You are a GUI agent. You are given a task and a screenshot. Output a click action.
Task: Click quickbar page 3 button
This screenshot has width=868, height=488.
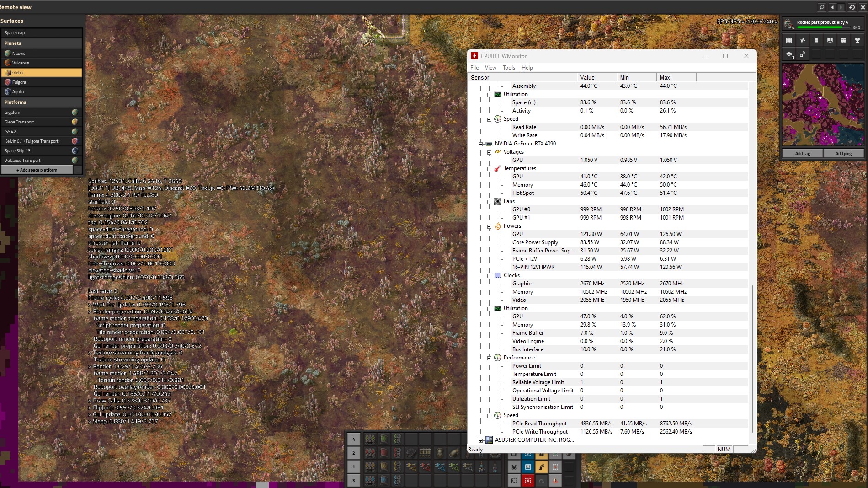click(x=354, y=481)
